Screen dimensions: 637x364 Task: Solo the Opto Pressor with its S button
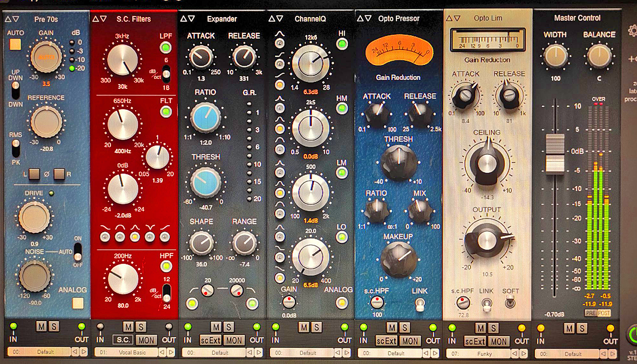pos(404,328)
